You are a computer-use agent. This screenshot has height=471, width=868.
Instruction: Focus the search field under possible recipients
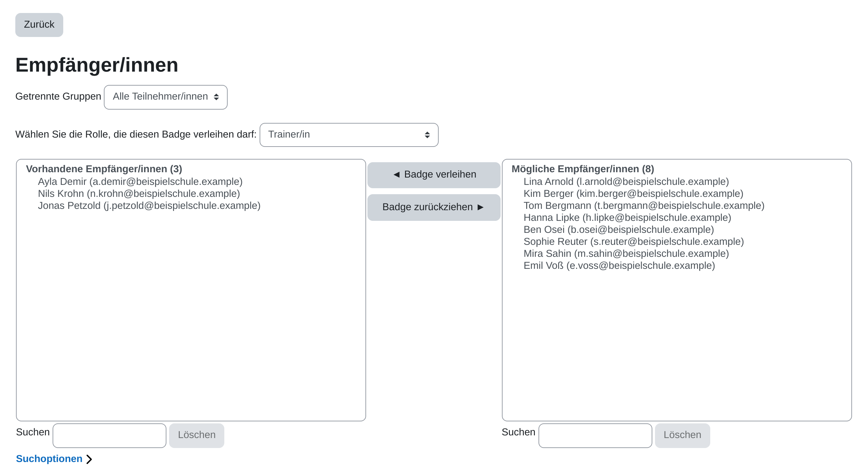pyautogui.click(x=595, y=436)
